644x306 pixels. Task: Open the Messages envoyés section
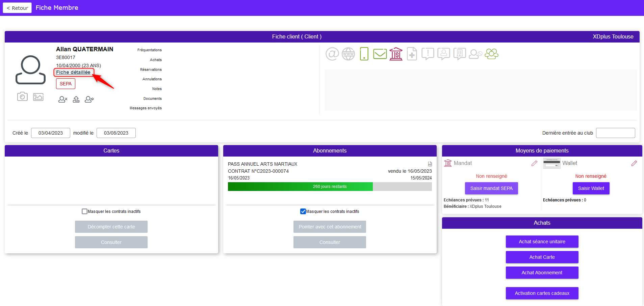(x=146, y=108)
